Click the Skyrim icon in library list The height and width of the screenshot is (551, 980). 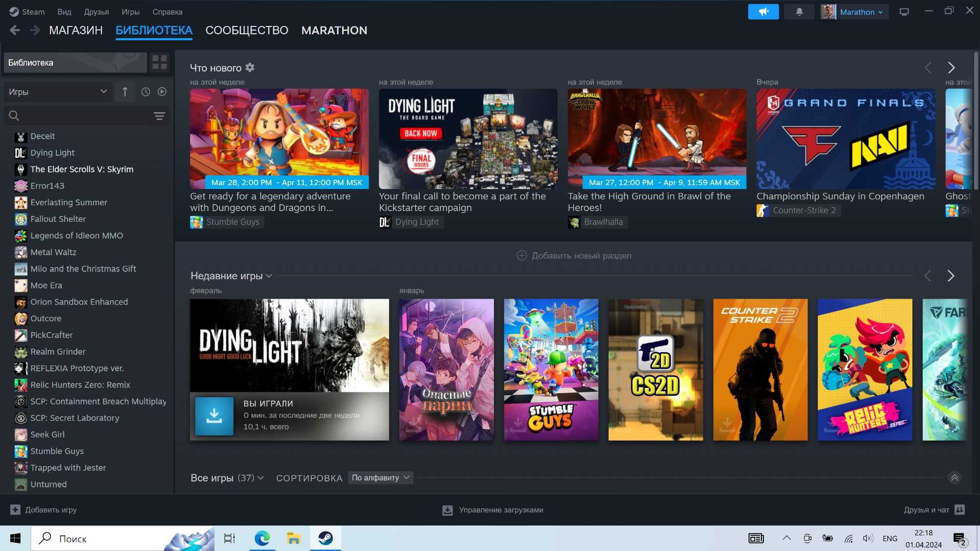coord(21,169)
